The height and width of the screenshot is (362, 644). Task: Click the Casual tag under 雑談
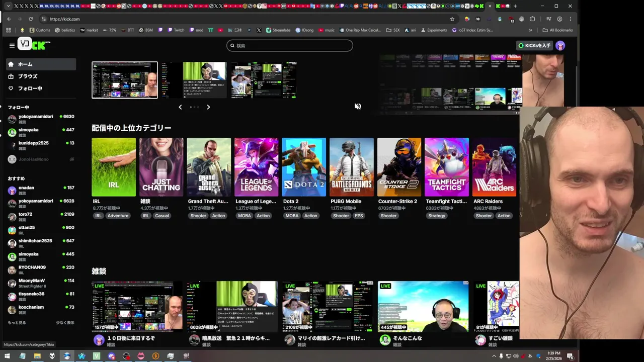pos(162,216)
